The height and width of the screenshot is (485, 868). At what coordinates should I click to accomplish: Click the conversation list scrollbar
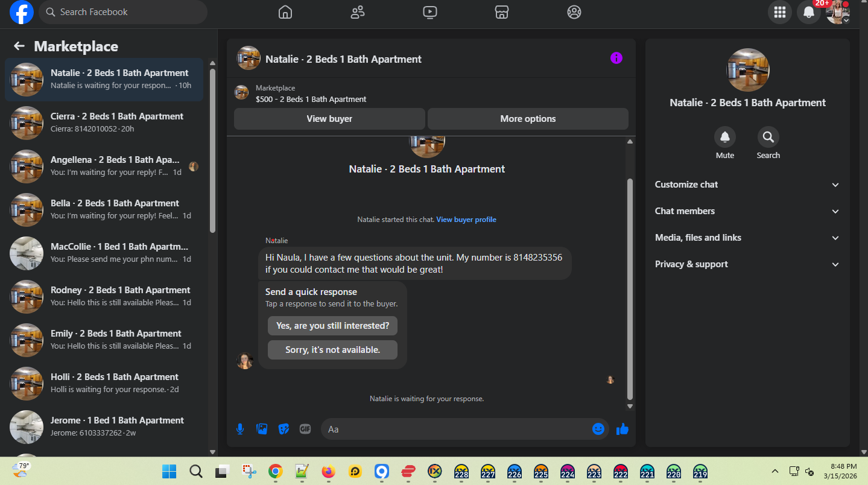(x=212, y=150)
